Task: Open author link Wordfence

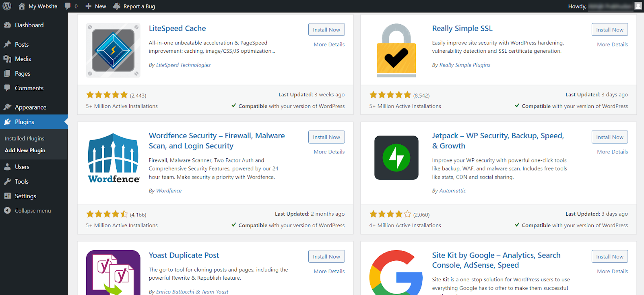Action: (x=169, y=191)
